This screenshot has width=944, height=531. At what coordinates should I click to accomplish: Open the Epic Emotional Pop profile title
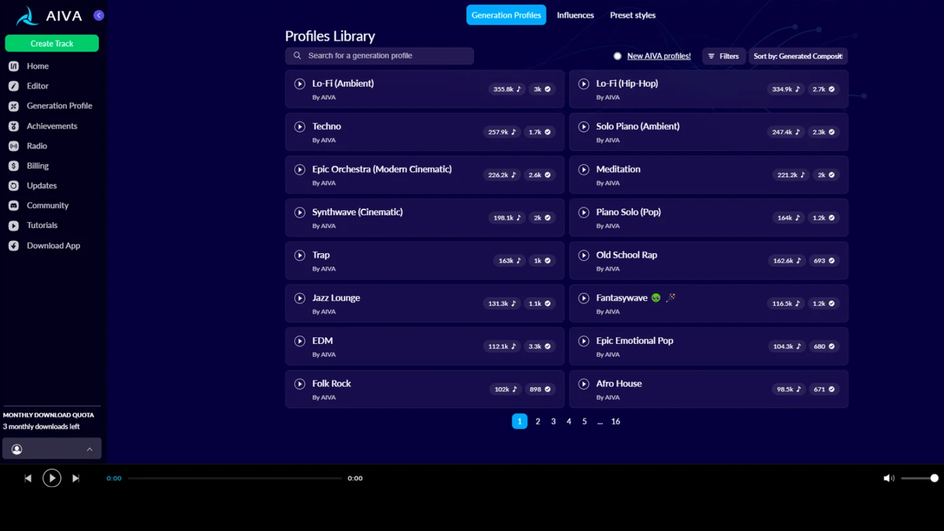tap(635, 341)
